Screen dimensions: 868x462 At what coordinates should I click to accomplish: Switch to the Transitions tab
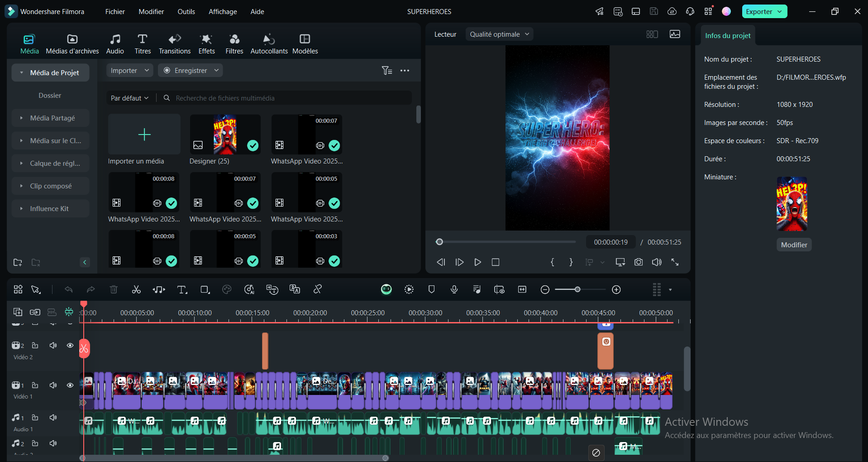(x=175, y=44)
